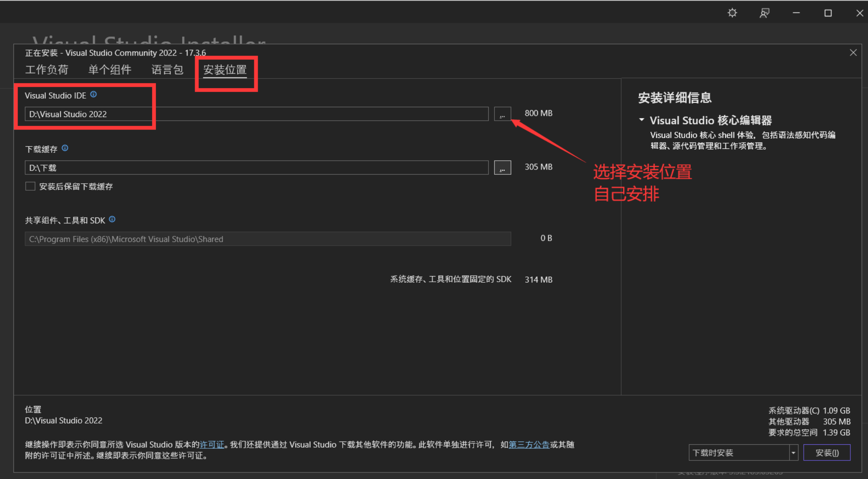The height and width of the screenshot is (479, 868).
Task: Click the disabled Shared components path field
Action: [268, 239]
